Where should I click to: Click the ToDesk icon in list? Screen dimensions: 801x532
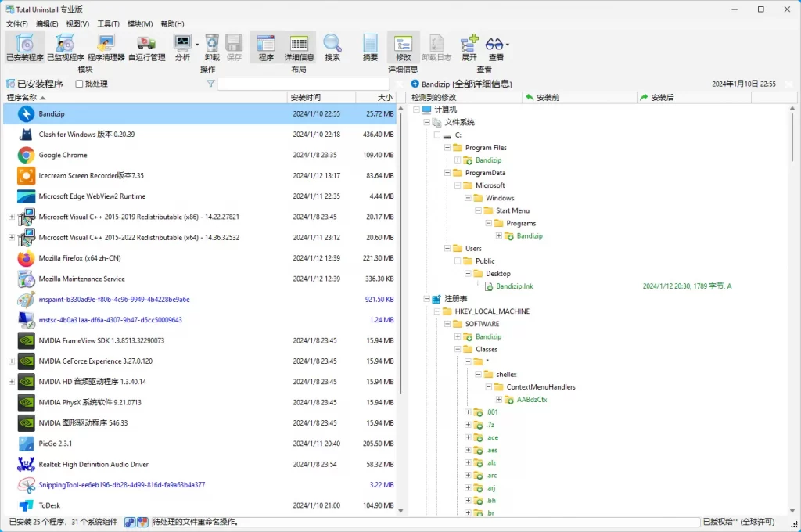(x=26, y=505)
